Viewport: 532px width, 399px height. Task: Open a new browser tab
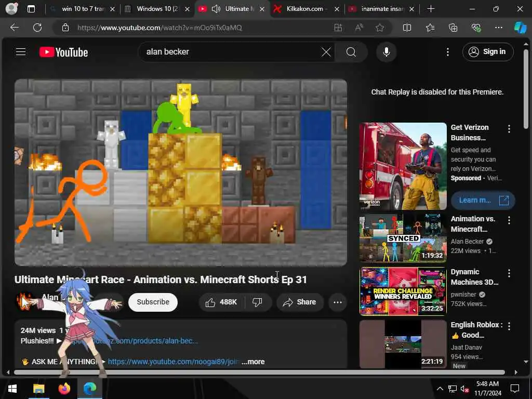point(431,9)
